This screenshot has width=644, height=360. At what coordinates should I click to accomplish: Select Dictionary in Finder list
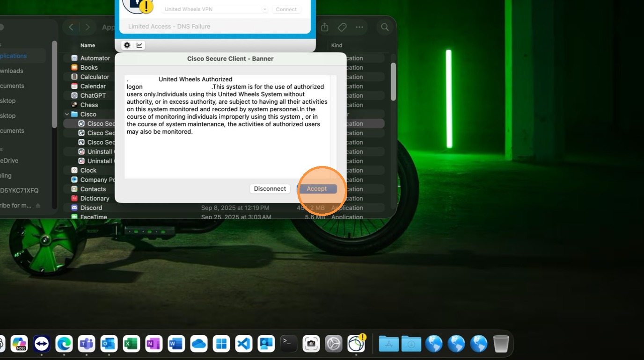click(x=95, y=198)
